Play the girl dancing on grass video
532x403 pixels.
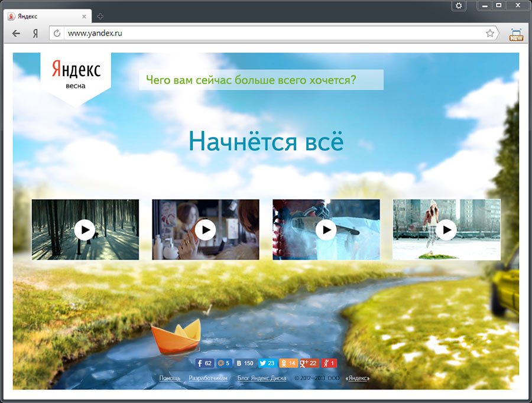coord(446,230)
